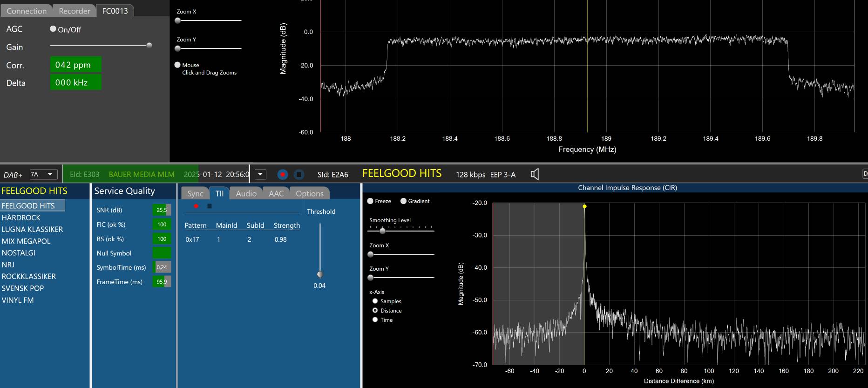The height and width of the screenshot is (388, 868).
Task: Click the Corr. 042 ppm field
Action: pos(75,65)
